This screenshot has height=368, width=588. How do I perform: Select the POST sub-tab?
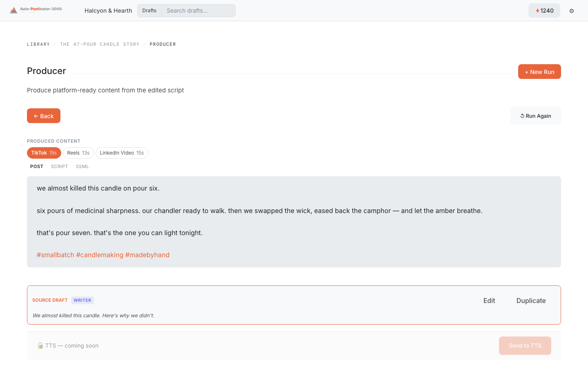point(37,166)
